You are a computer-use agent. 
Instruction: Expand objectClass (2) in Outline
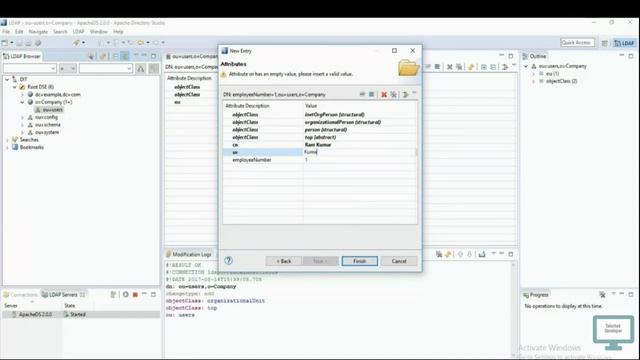(533, 81)
